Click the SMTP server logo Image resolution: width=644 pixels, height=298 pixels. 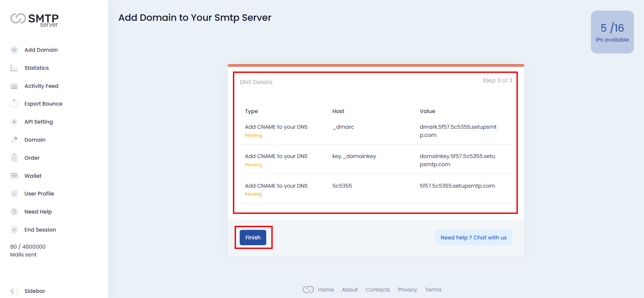(x=34, y=19)
